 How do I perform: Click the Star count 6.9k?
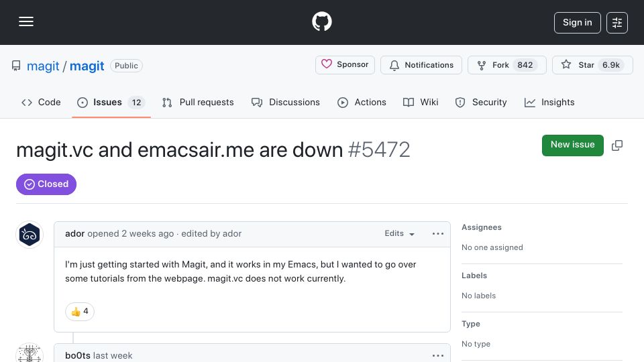pos(610,65)
